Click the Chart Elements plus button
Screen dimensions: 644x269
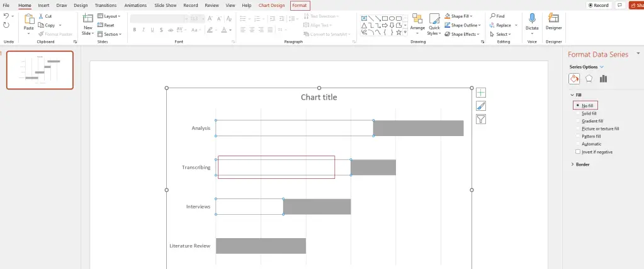(x=480, y=93)
